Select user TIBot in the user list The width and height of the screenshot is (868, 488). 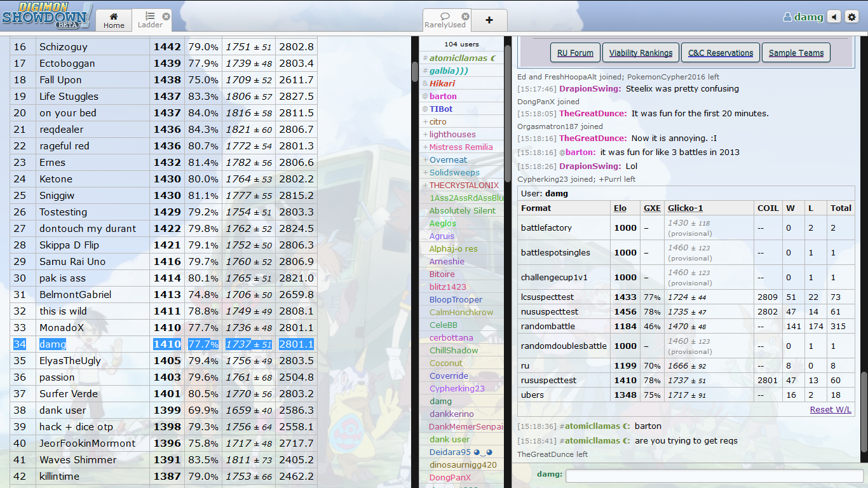[x=461, y=109]
